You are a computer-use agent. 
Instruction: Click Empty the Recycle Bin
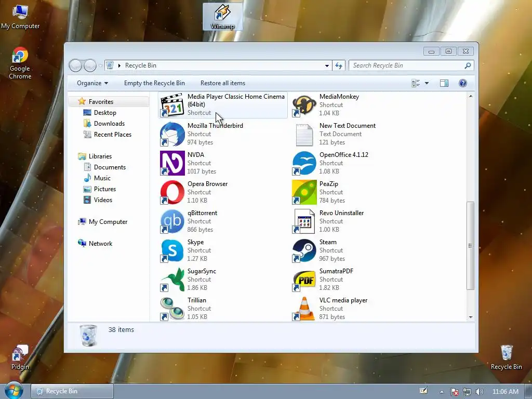154,83
